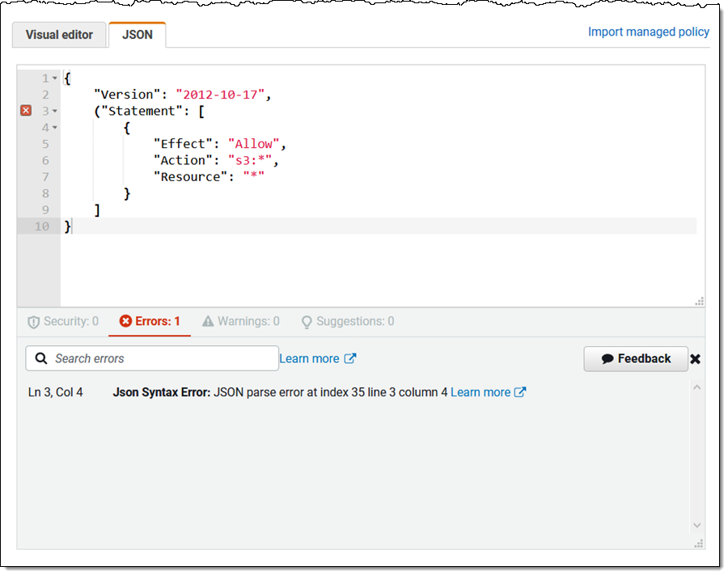The height and width of the screenshot is (575, 728).
Task: Click the red Errors circle icon
Action: [125, 322]
